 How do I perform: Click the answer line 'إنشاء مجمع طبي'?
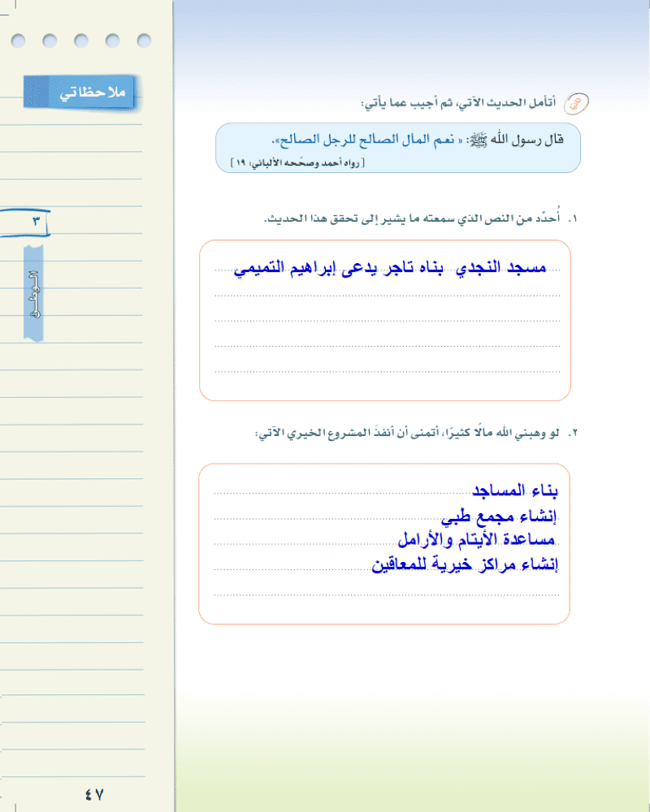point(499,516)
